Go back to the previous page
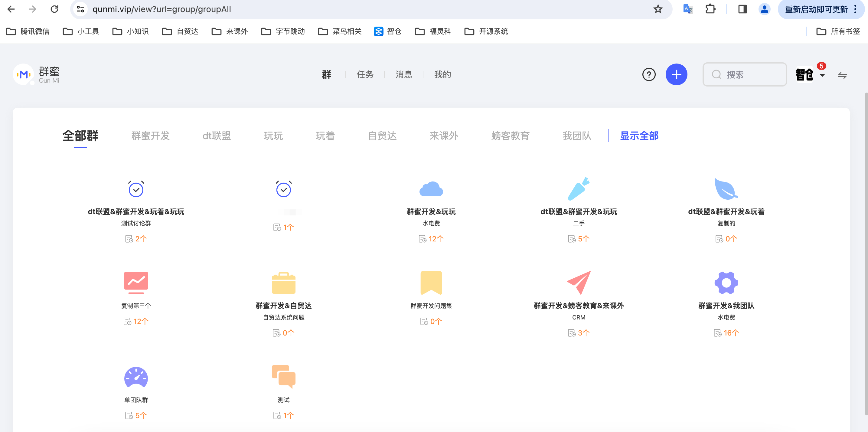This screenshot has width=868, height=432. (x=11, y=9)
